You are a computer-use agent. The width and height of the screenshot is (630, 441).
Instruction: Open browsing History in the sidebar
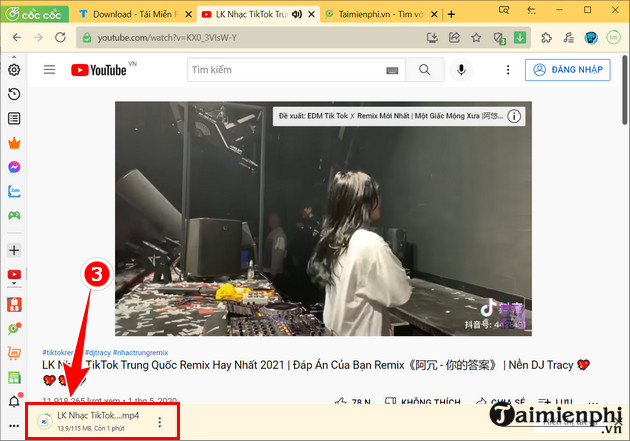[x=14, y=94]
